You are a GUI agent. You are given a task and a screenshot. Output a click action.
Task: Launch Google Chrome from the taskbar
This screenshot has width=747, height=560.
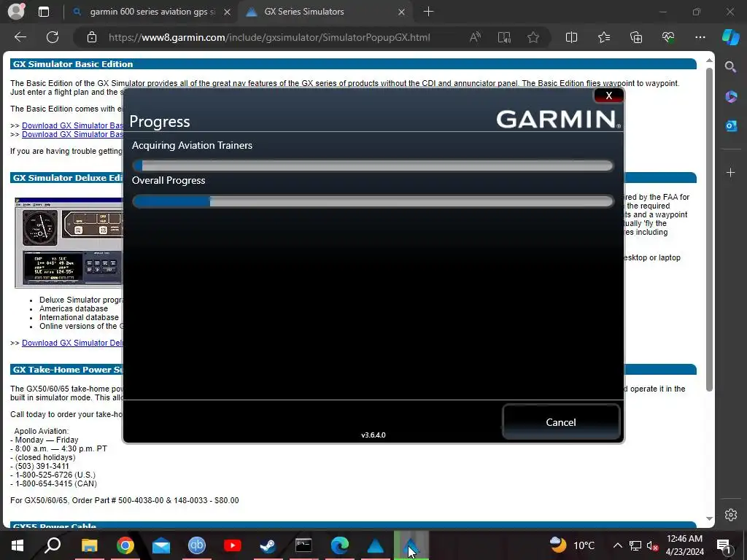click(125, 545)
